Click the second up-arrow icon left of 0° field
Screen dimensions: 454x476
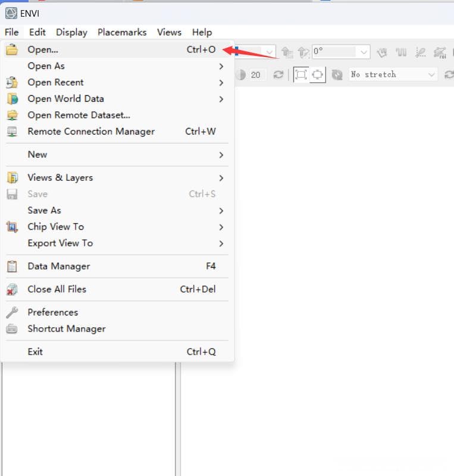coord(303,52)
